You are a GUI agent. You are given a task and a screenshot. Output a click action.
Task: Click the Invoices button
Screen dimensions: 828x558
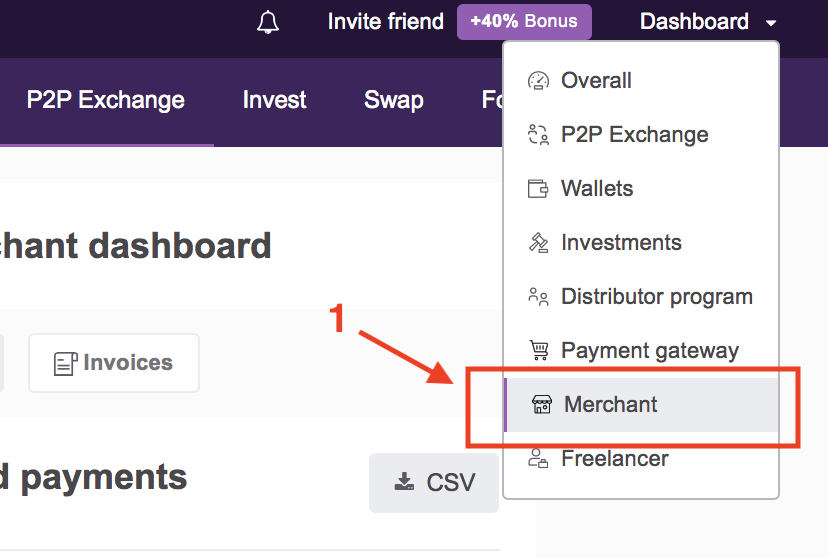[x=114, y=363]
